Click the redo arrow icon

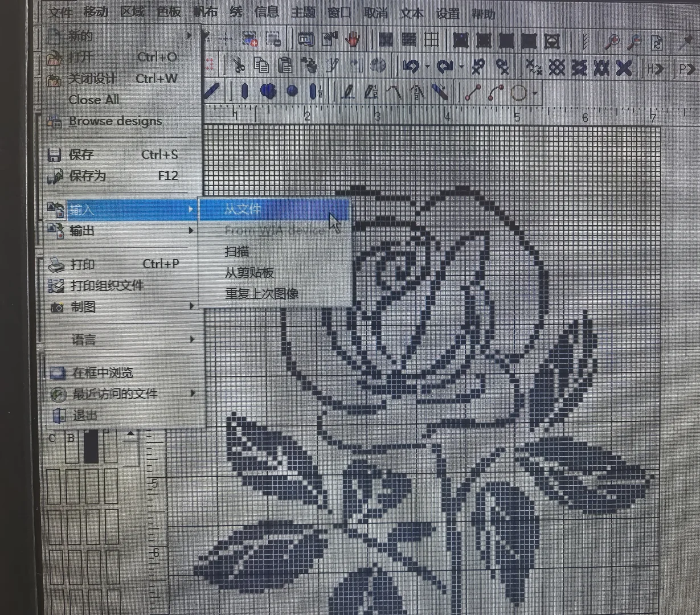(x=445, y=67)
